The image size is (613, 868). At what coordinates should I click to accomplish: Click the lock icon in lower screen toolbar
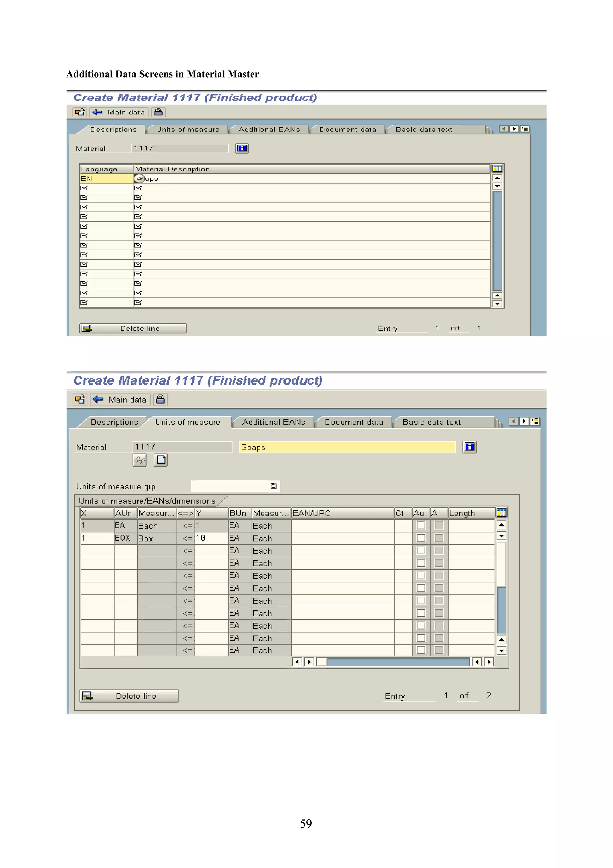point(160,399)
